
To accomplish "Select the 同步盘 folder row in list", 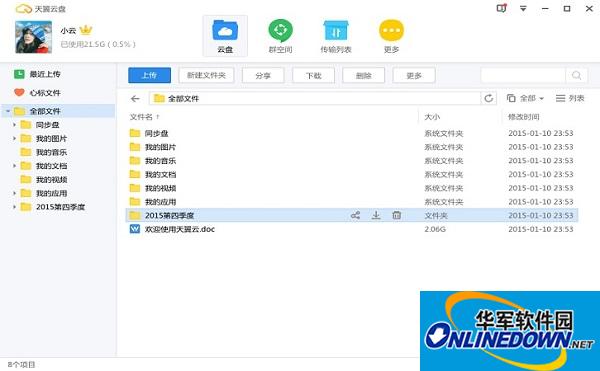I will (x=352, y=133).
